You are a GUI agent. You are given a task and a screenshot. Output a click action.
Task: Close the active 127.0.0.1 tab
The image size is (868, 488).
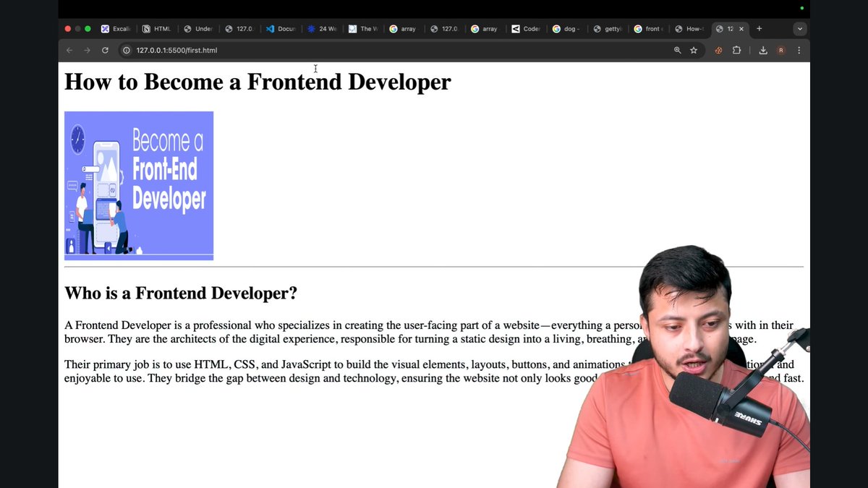click(x=741, y=29)
